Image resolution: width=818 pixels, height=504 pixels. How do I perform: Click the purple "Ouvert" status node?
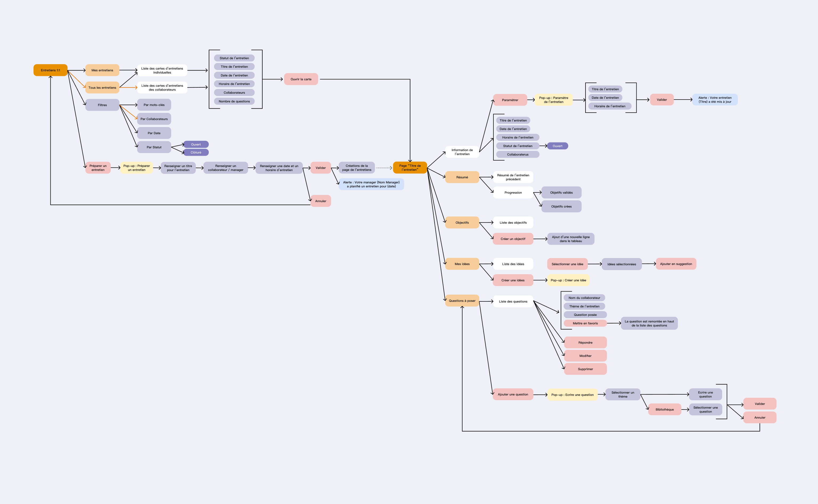(x=196, y=144)
